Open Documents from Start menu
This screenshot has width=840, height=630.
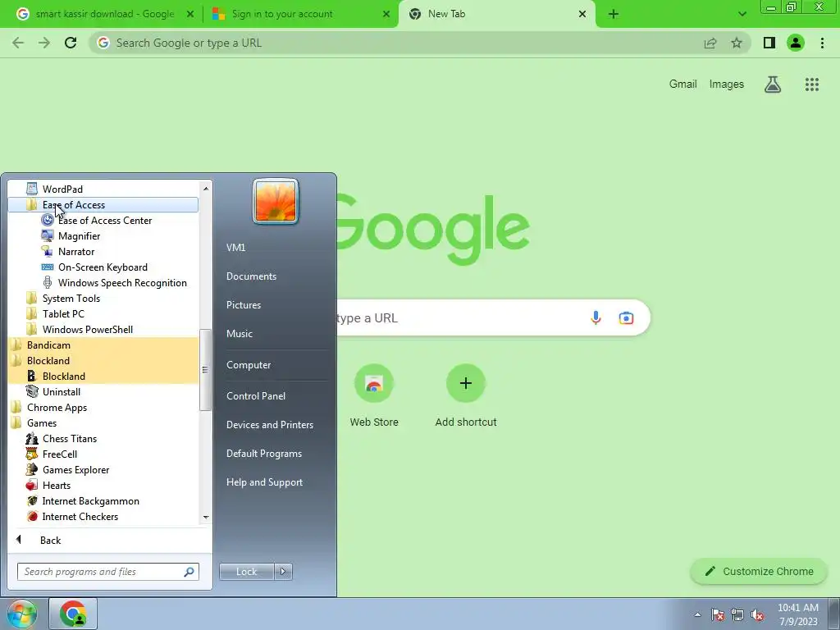pos(251,276)
